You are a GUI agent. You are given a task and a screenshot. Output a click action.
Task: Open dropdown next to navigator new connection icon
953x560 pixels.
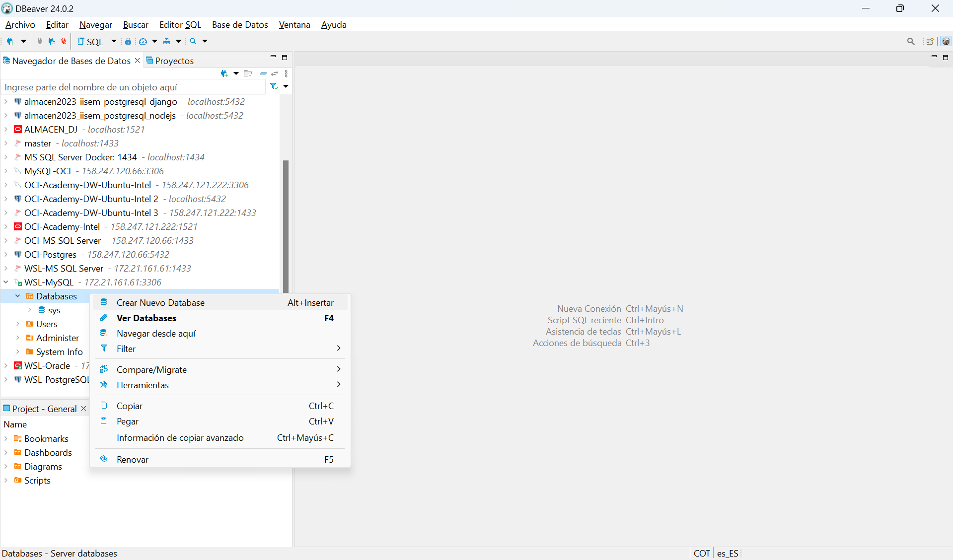click(x=236, y=73)
